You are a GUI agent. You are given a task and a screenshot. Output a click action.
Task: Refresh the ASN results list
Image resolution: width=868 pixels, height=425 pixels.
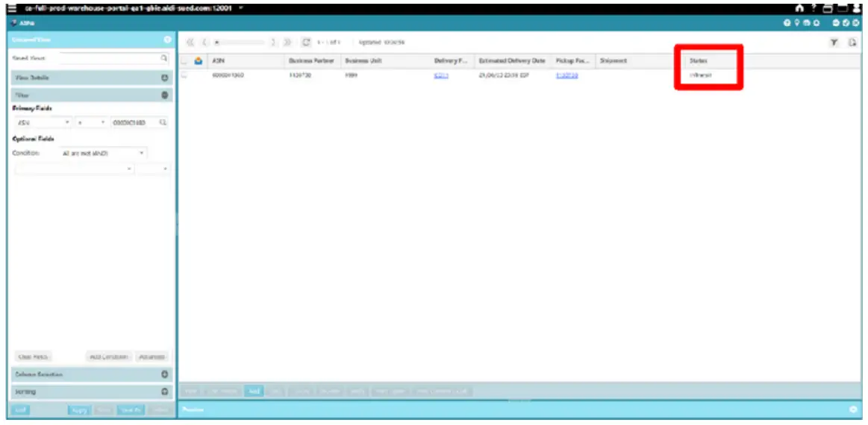[306, 42]
